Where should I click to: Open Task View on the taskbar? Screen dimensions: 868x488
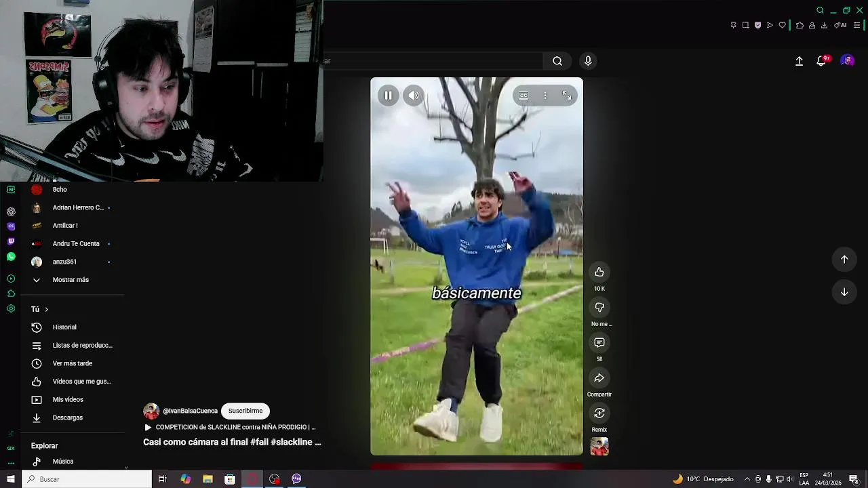pos(163,479)
